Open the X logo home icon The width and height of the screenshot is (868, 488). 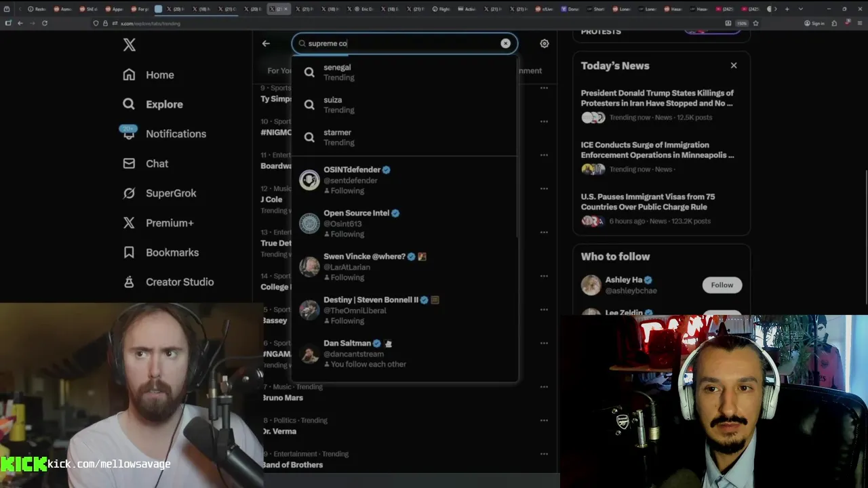[x=129, y=45]
